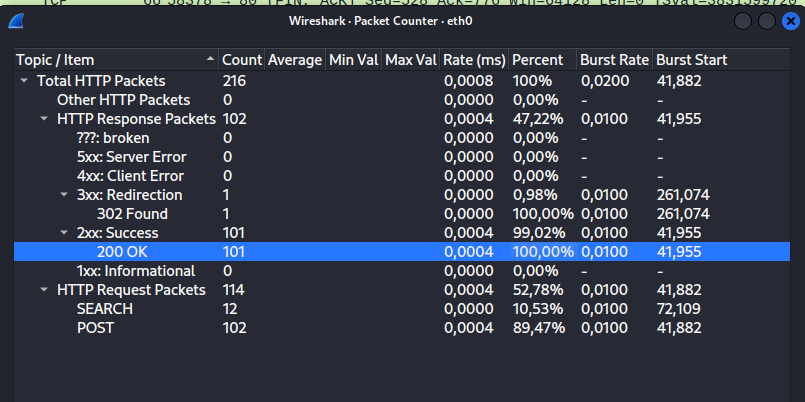Select the 3xx: Redirection row
Screen dimensions: 805x402
click(x=402, y=195)
